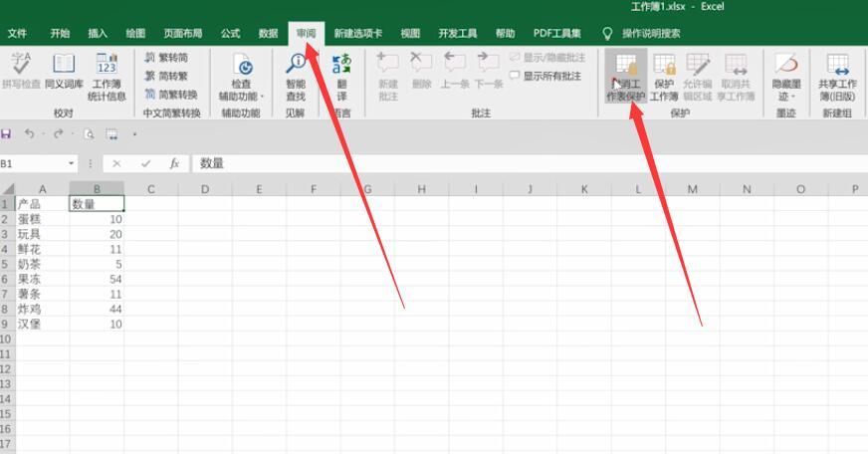Click the cancel X in formula bar
The width and height of the screenshot is (868, 454).
tap(116, 163)
